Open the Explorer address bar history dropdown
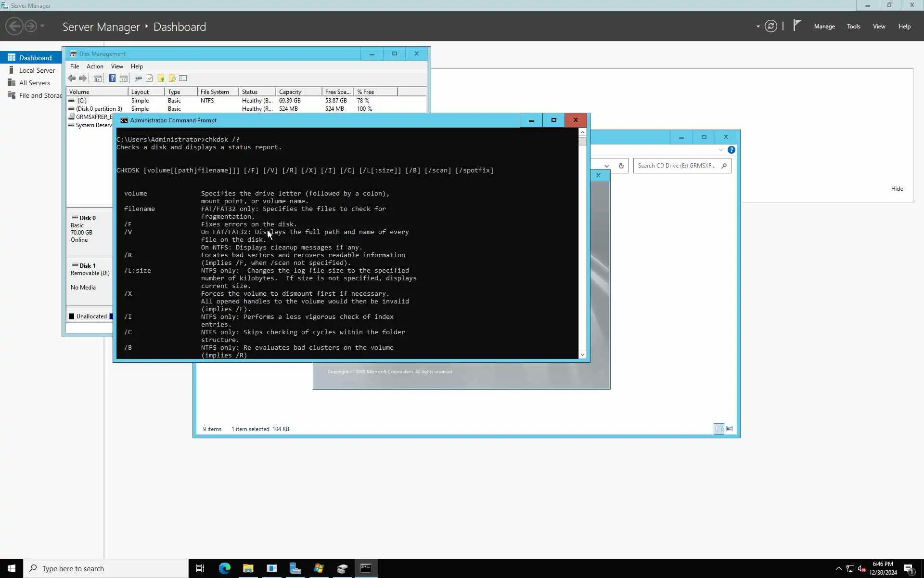Viewport: 924px width, 578px height. [x=607, y=166]
